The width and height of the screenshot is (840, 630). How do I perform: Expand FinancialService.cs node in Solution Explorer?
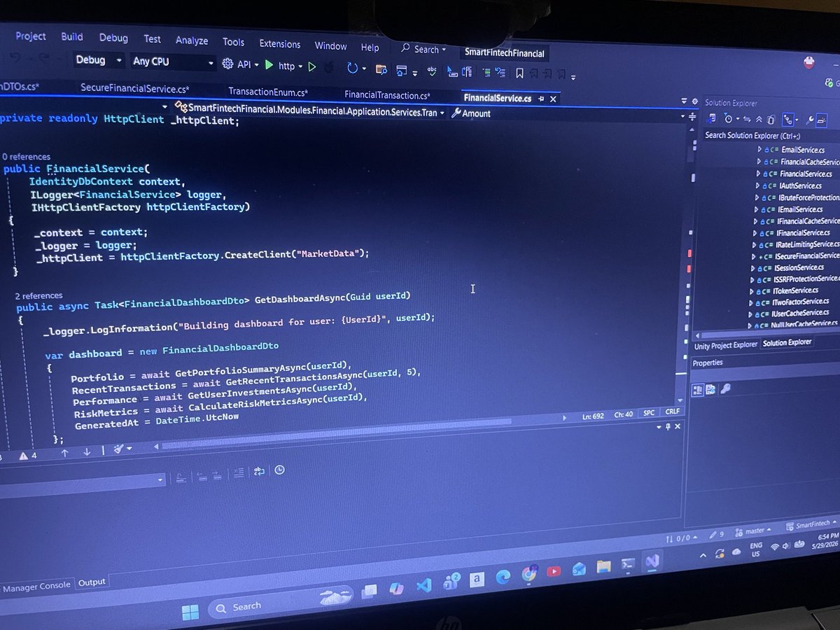757,174
